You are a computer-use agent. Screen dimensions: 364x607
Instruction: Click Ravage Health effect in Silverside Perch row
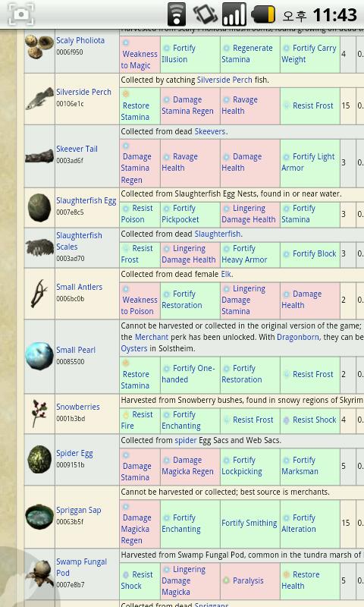pyautogui.click(x=239, y=105)
